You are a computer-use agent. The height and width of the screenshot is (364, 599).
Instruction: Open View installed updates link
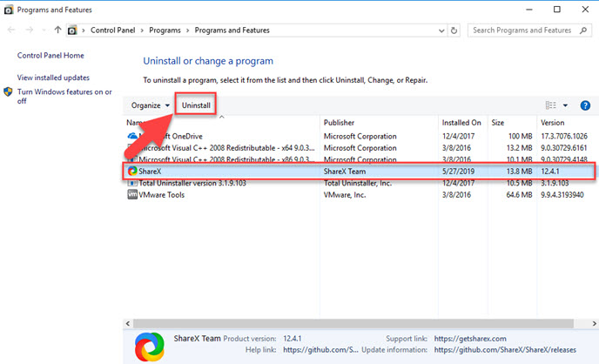[x=53, y=78]
